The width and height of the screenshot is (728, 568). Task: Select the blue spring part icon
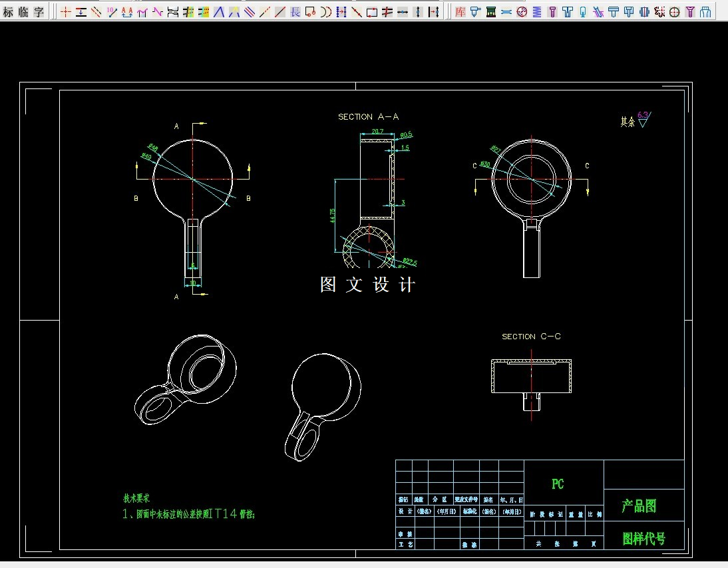(537, 12)
